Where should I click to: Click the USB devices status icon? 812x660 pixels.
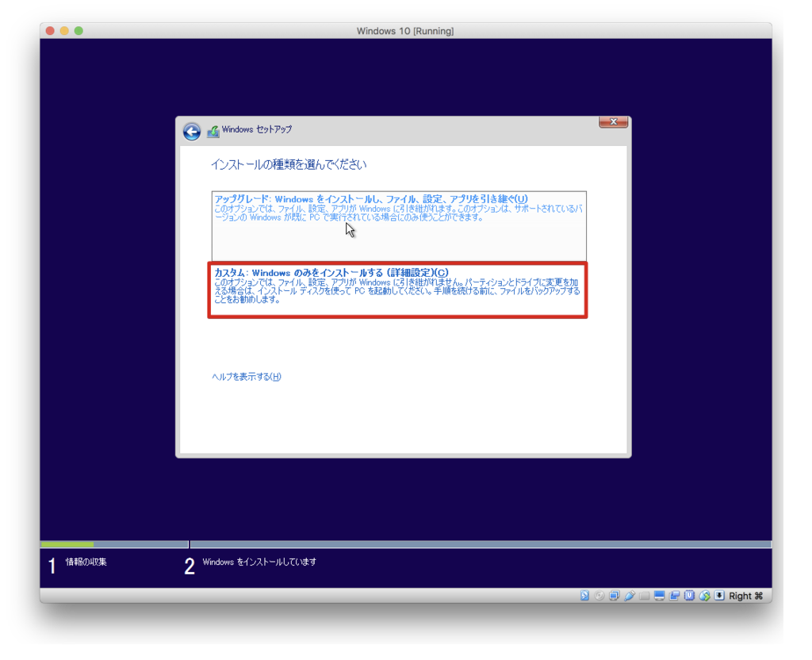(629, 595)
